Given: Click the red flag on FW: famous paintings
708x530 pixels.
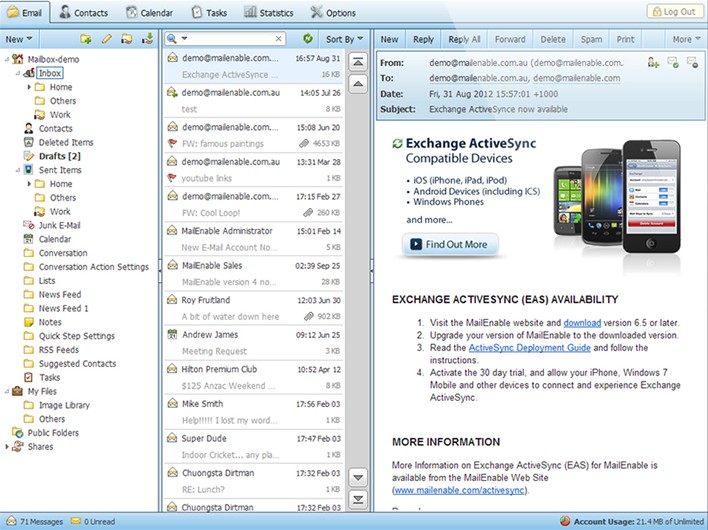Looking at the screenshot, I should click(x=172, y=144).
